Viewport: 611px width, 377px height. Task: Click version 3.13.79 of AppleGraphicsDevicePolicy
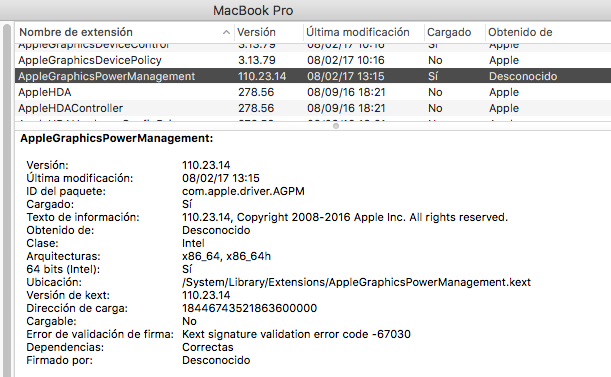[x=257, y=60]
